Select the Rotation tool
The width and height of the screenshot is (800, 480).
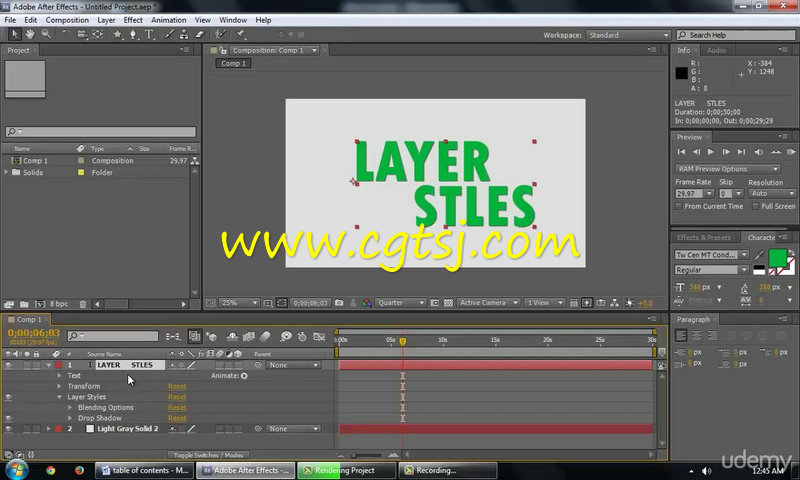pos(66,34)
